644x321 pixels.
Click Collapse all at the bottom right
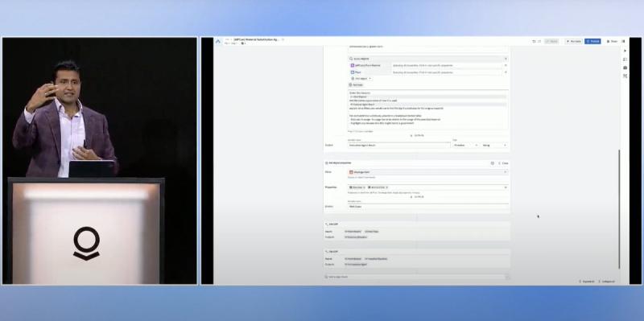pos(607,282)
